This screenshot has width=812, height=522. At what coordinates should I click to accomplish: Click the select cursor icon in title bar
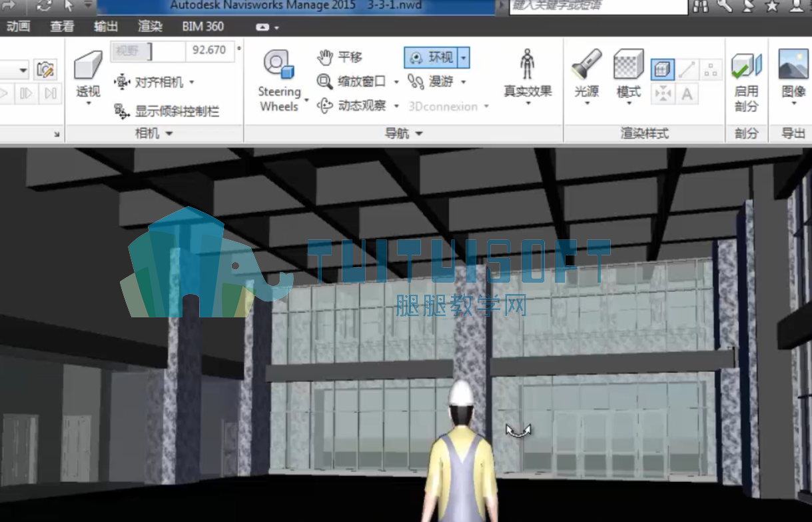69,5
